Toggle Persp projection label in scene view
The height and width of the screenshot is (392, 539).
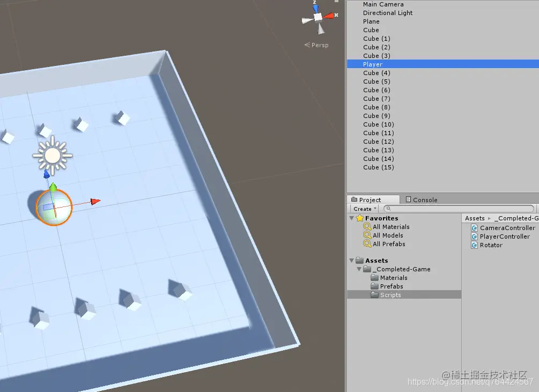tap(316, 45)
